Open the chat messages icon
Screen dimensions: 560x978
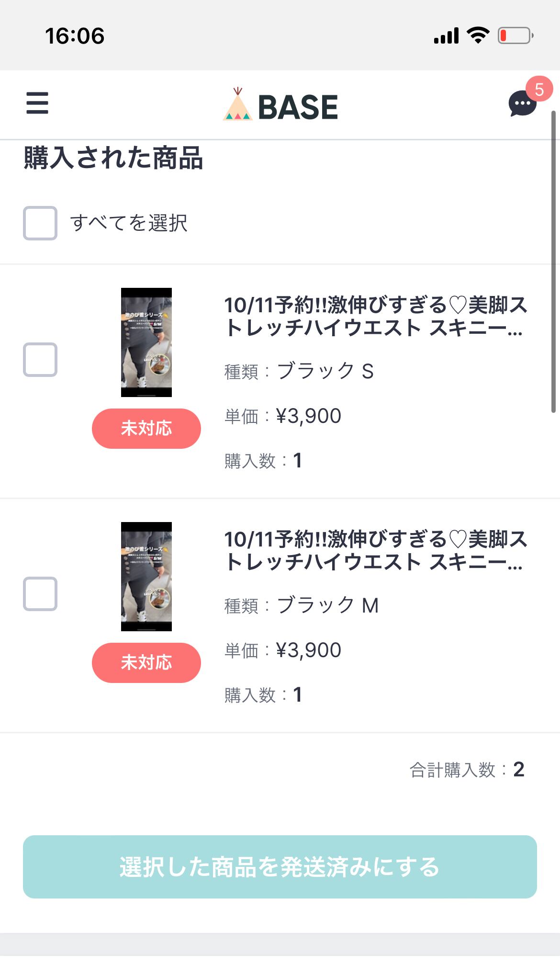(522, 104)
